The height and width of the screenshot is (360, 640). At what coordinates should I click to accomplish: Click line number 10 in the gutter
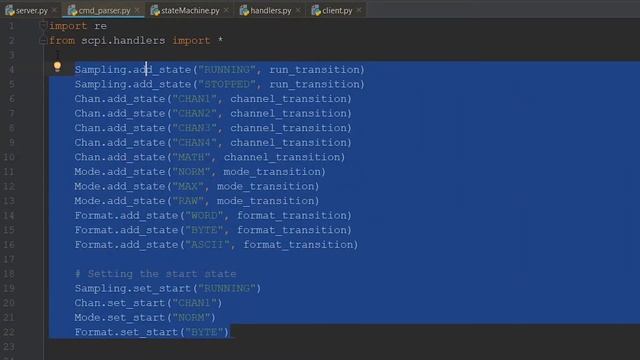click(x=9, y=158)
